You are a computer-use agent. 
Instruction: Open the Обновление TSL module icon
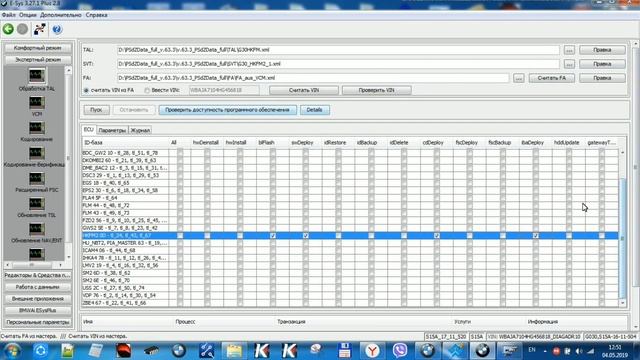point(37,204)
